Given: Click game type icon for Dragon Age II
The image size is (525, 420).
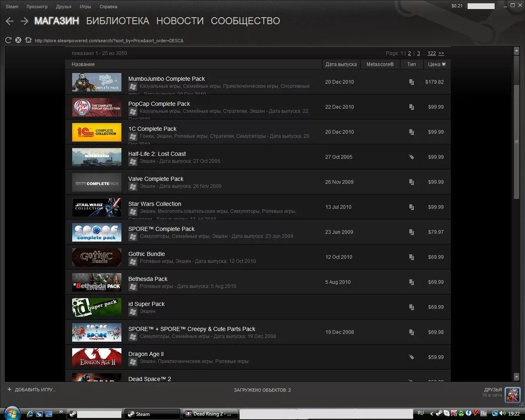Looking at the screenshot, I should coord(411,357).
